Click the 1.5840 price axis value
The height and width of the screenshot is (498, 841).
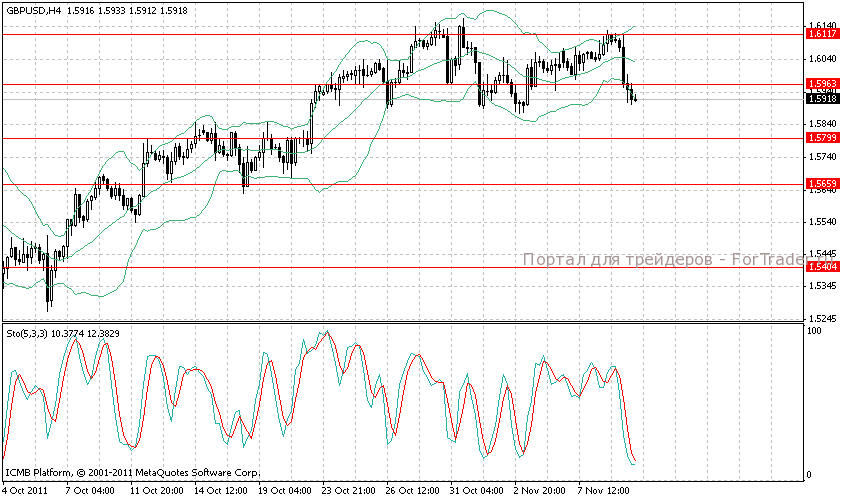[821, 124]
